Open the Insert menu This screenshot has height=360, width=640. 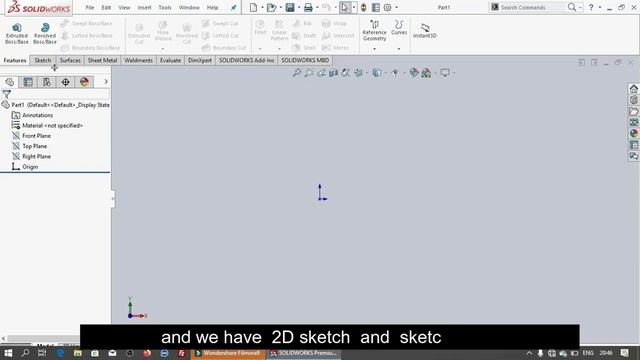point(144,7)
